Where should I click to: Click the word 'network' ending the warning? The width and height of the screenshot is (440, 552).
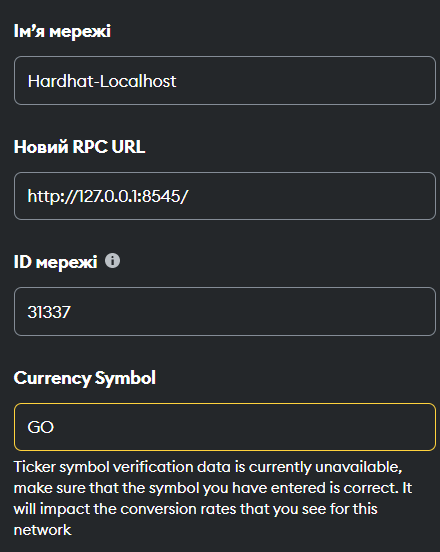(x=43, y=530)
